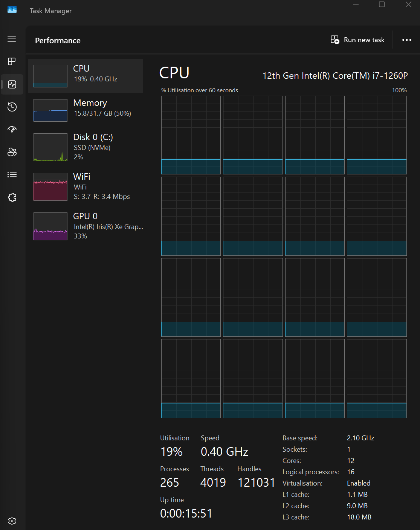Open the GPU 0 performance view
The image size is (420, 530).
coord(86,226)
